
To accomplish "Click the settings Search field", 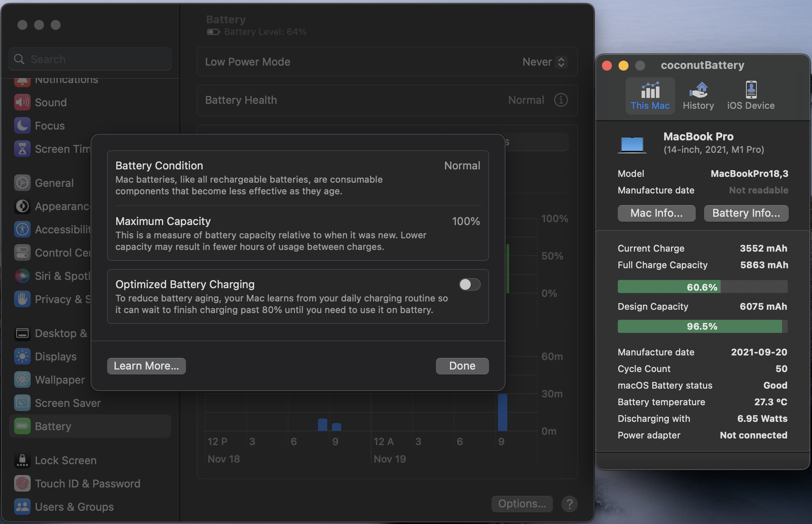I will tap(90, 59).
